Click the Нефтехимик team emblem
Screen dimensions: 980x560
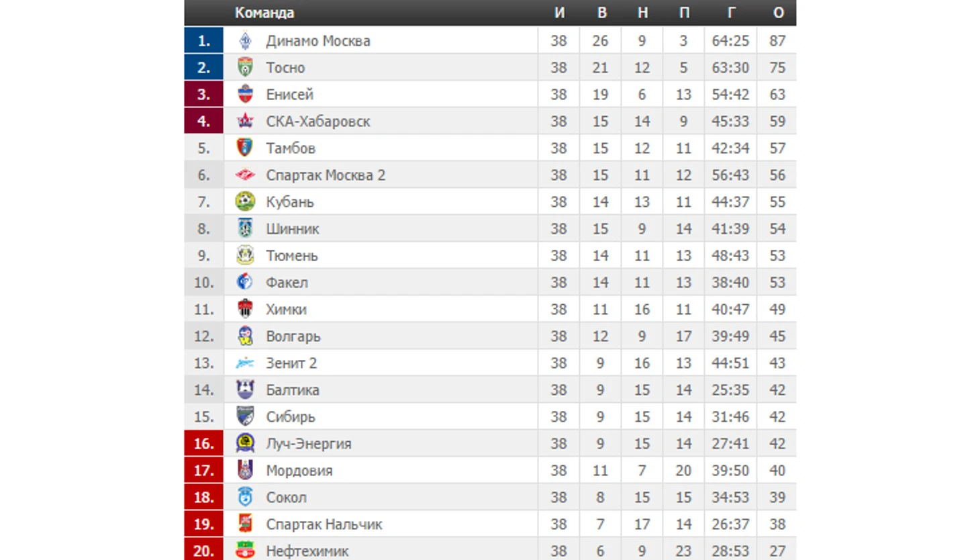point(245,551)
